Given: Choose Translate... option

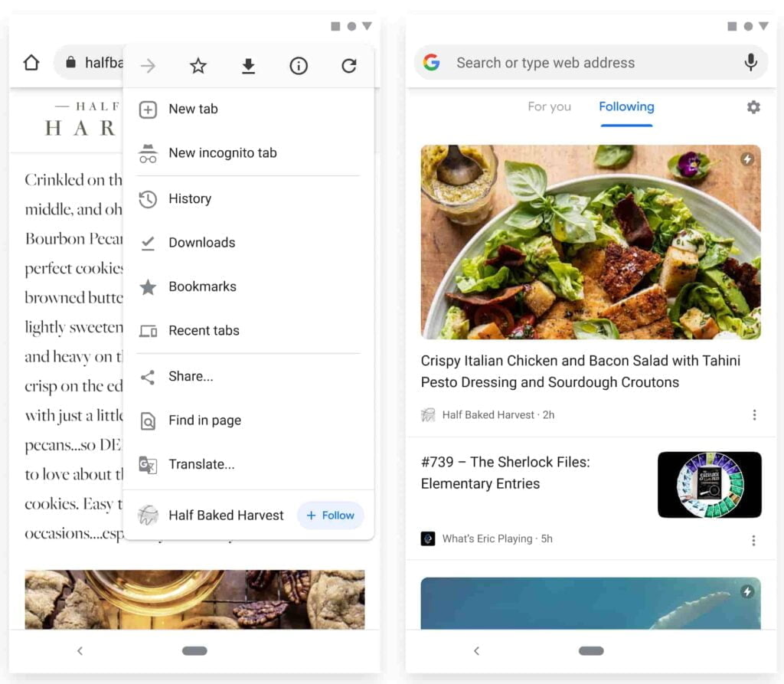Looking at the screenshot, I should point(249,464).
